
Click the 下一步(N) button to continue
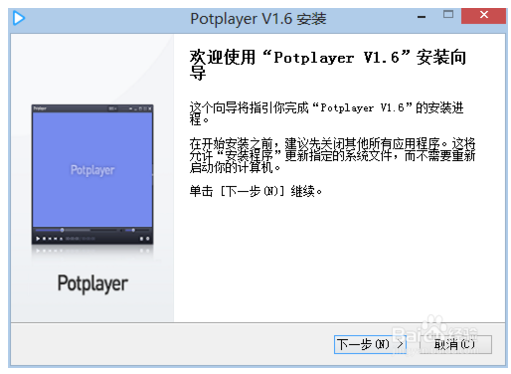[370, 344]
